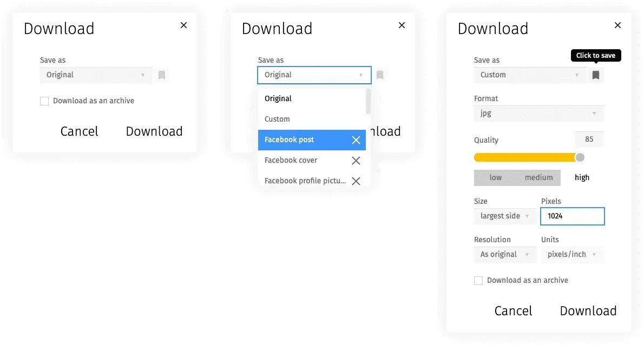Close the right Download dialog
644x345 pixels.
point(617,25)
